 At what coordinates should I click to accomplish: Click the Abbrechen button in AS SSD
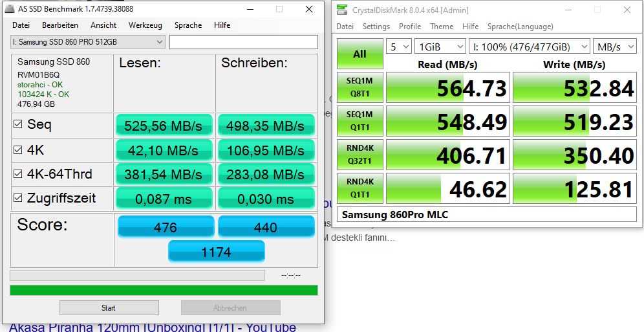pyautogui.click(x=230, y=308)
